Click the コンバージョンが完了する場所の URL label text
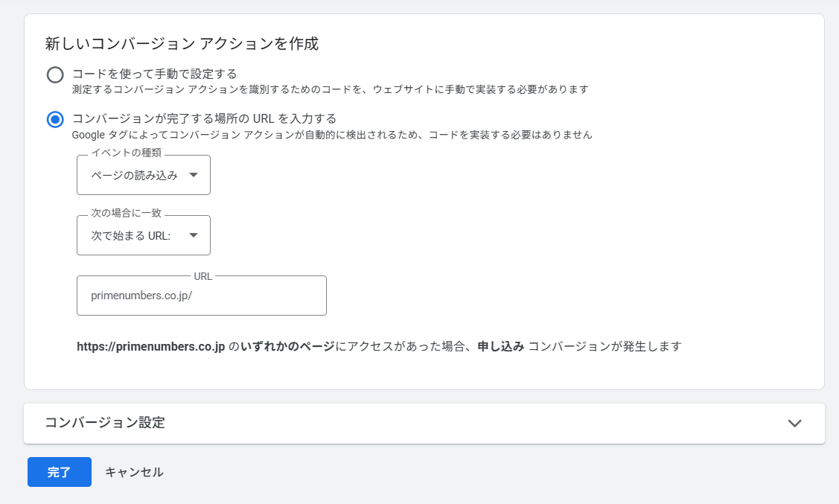Image resolution: width=839 pixels, height=504 pixels. point(204,118)
